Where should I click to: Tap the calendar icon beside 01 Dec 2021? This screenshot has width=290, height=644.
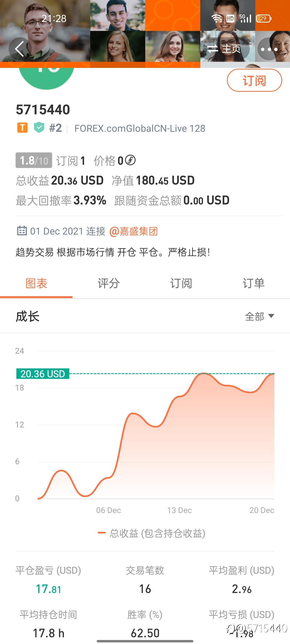click(22, 230)
